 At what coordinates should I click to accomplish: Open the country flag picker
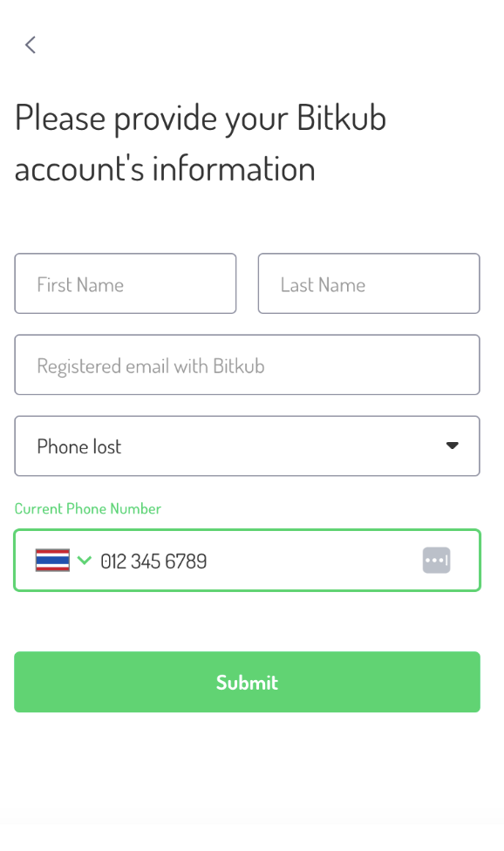pyautogui.click(x=61, y=561)
